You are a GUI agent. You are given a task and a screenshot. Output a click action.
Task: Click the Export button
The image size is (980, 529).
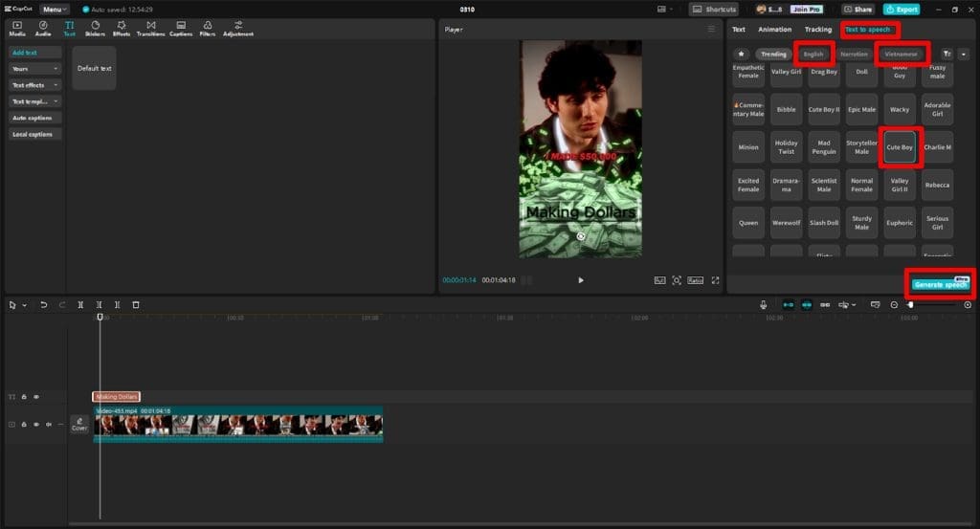[902, 10]
